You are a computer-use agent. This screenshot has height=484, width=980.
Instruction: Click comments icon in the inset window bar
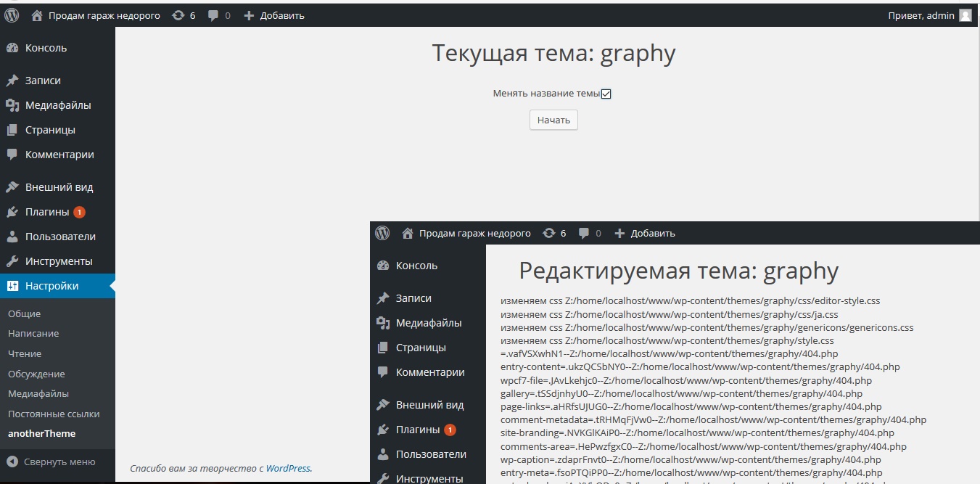(584, 233)
